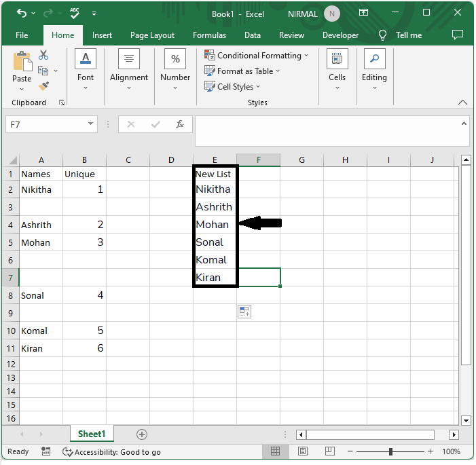476x465 pixels.
Task: Switch to the Review tab
Action: pos(291,35)
